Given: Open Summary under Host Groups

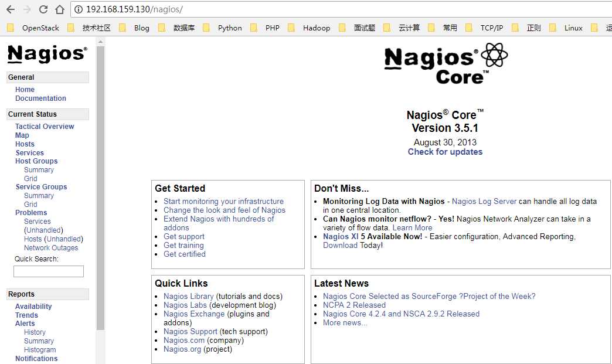Looking at the screenshot, I should coord(39,170).
